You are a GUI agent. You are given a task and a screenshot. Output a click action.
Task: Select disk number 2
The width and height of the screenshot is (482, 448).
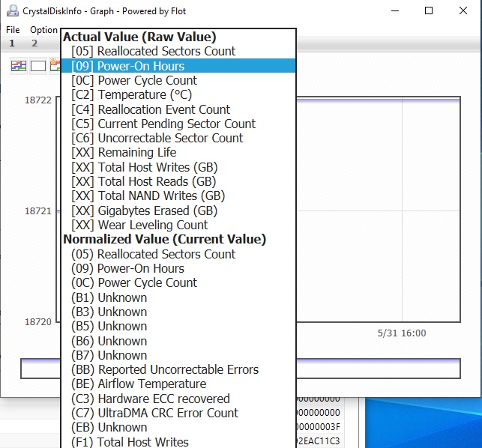34,43
